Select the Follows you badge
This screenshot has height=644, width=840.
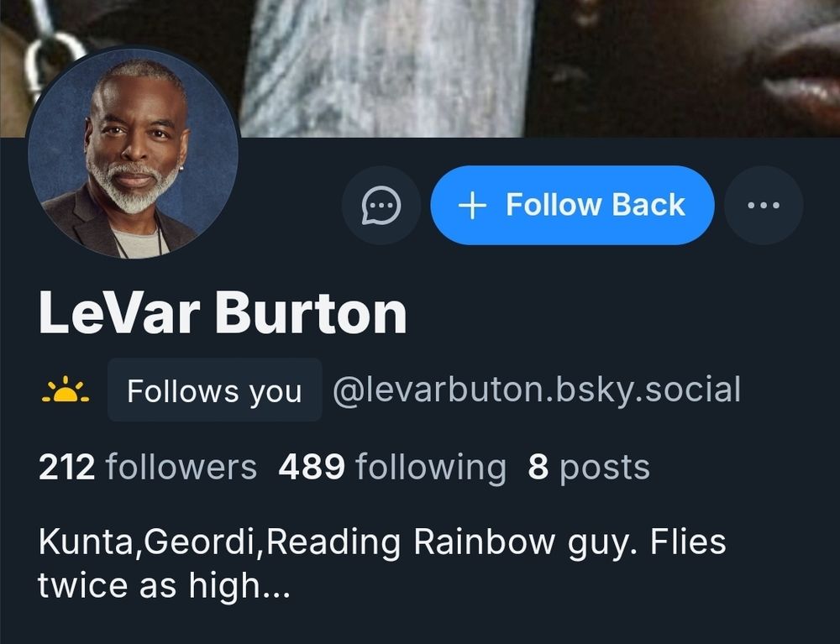(x=214, y=390)
